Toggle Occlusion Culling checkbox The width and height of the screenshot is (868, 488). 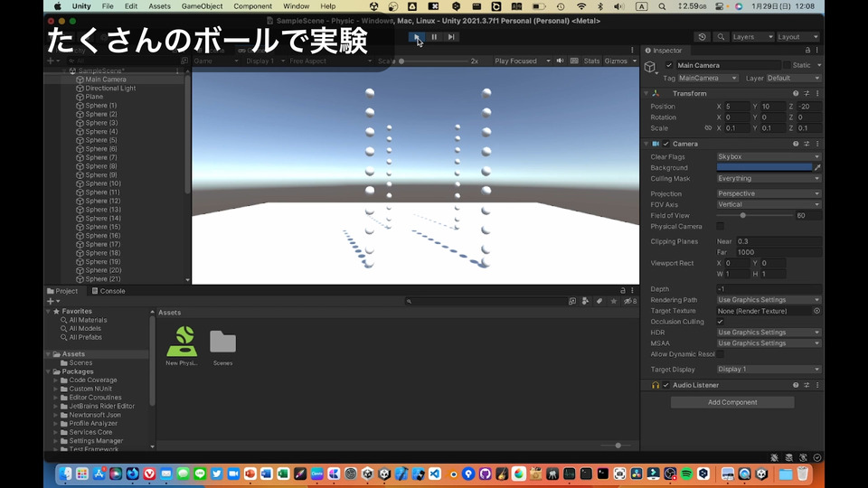click(x=721, y=322)
